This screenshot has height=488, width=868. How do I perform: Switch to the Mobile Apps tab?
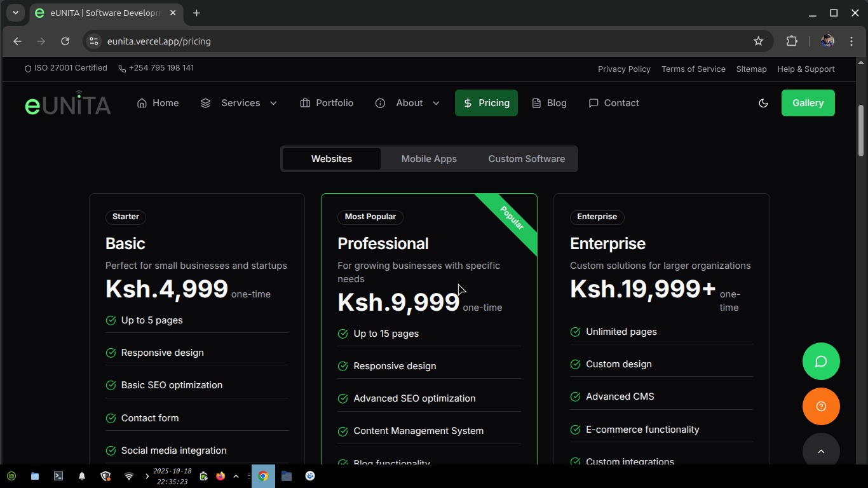point(429,159)
